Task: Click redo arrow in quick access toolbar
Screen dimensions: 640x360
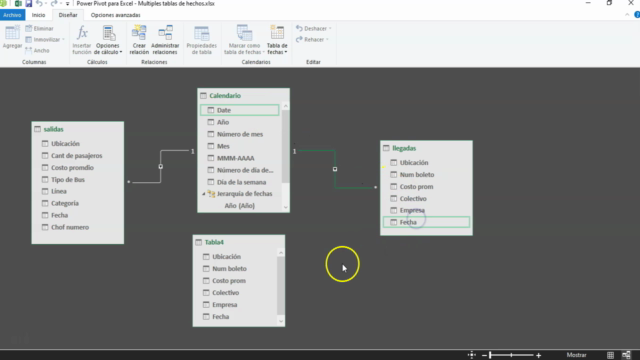Action: click(54, 4)
